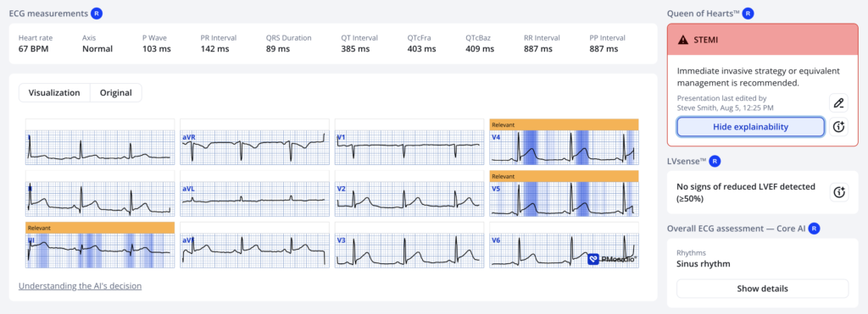Switch to the Visualization tab
868x314 pixels.
click(54, 93)
